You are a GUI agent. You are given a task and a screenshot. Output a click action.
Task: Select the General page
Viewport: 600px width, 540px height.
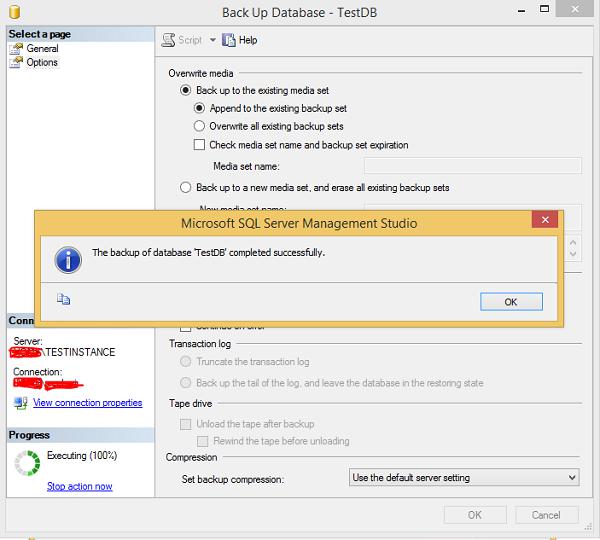[x=42, y=48]
